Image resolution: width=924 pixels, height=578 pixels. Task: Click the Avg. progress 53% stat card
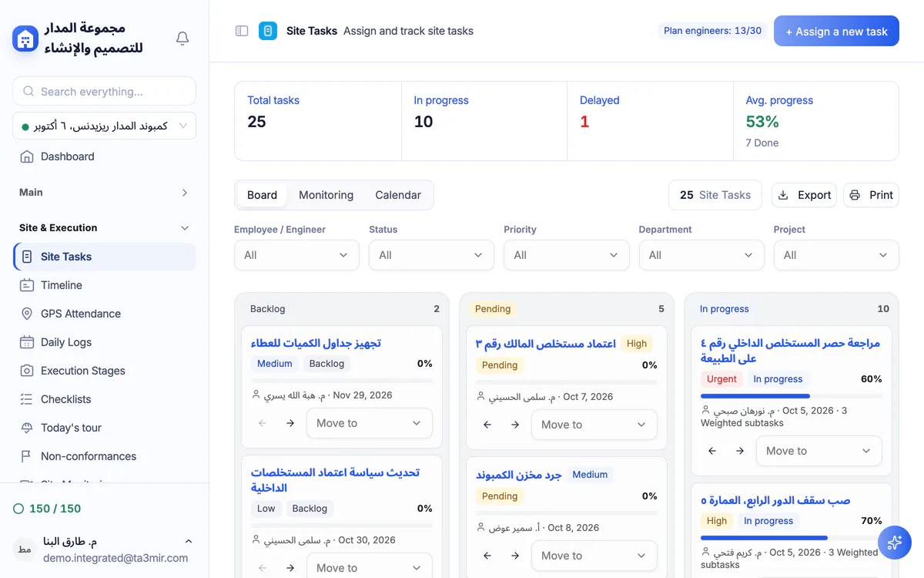pos(816,121)
